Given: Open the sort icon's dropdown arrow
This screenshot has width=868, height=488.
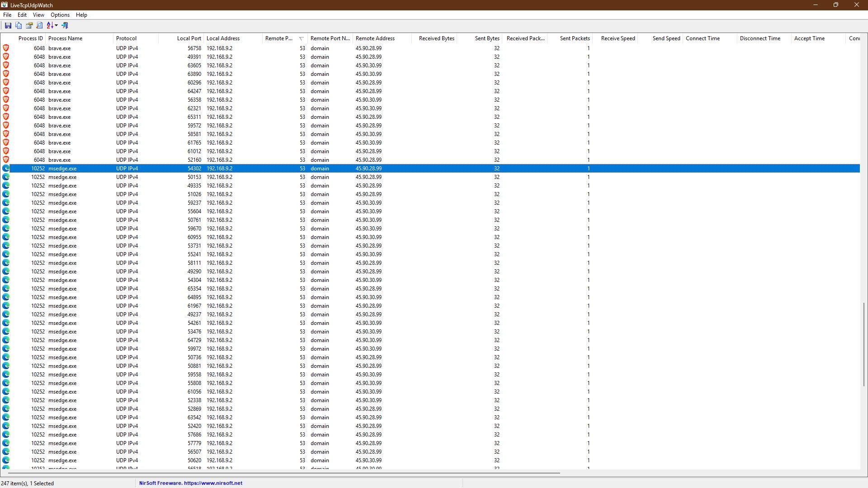Looking at the screenshot, I should [x=57, y=26].
